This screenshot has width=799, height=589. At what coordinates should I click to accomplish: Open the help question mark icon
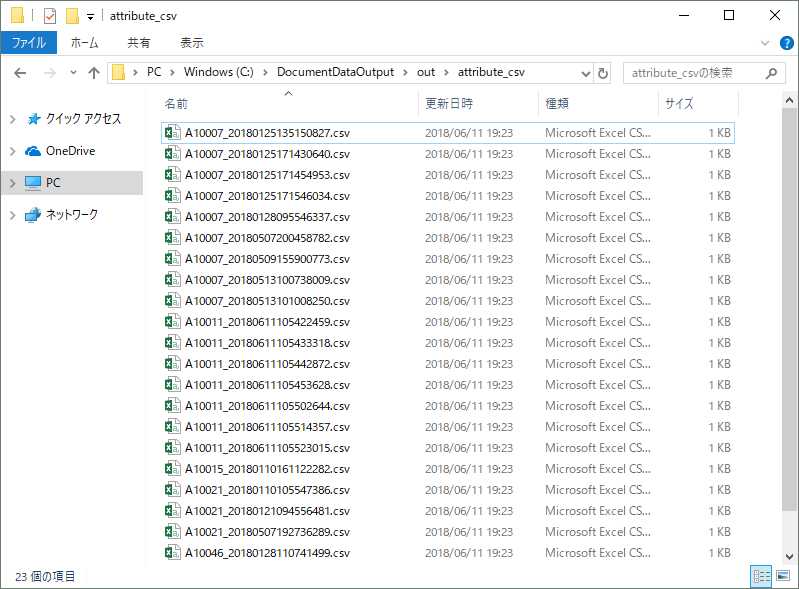(x=785, y=43)
